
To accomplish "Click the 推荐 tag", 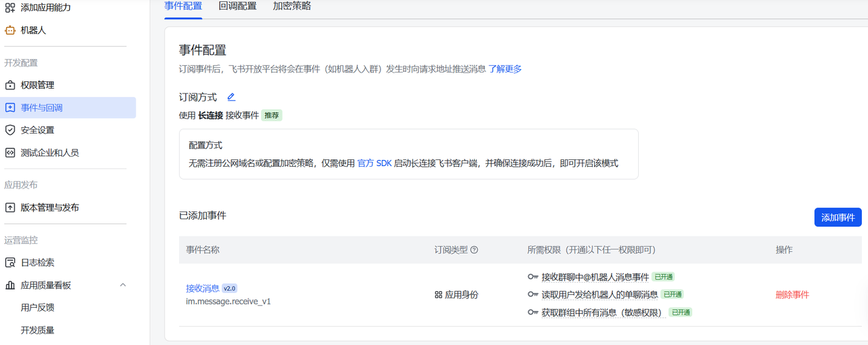I will 271,115.
